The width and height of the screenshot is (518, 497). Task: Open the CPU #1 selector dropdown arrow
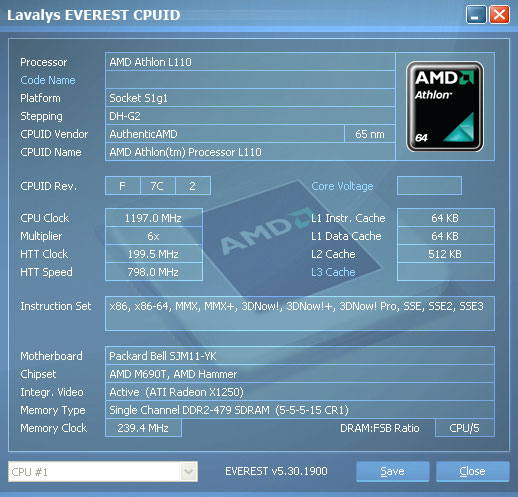(x=189, y=471)
